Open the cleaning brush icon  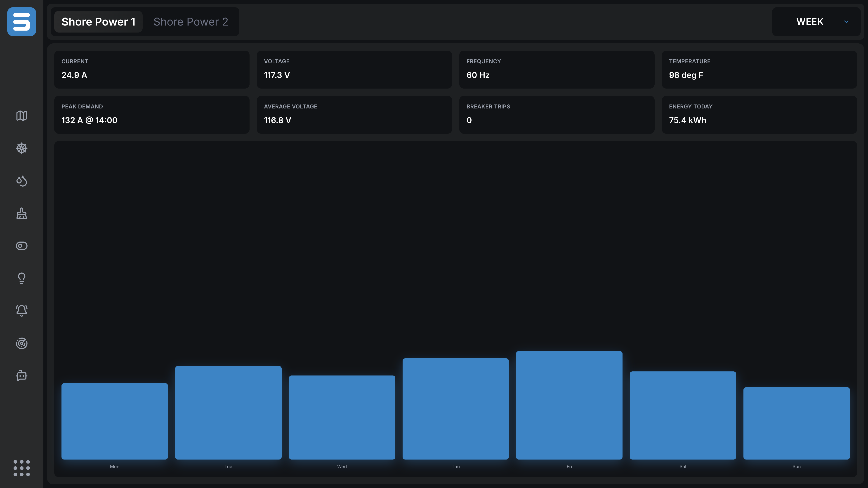pos(21,213)
